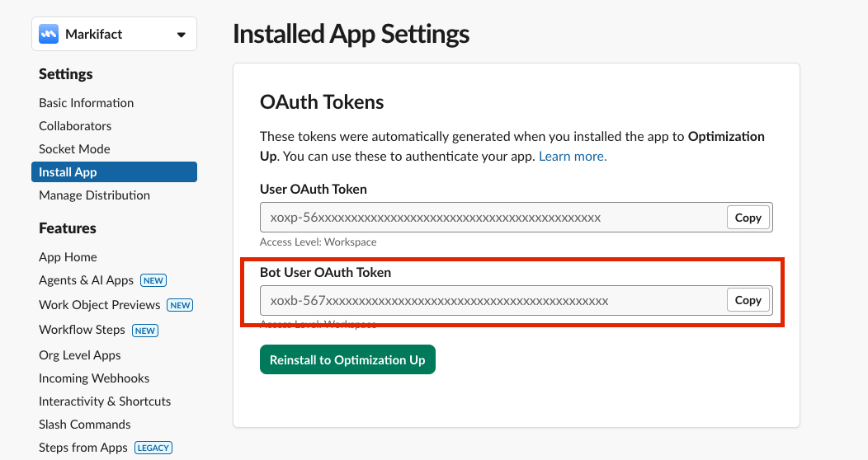The height and width of the screenshot is (460, 868).
Task: Click the Markifact app logo icon
Action: (49, 35)
